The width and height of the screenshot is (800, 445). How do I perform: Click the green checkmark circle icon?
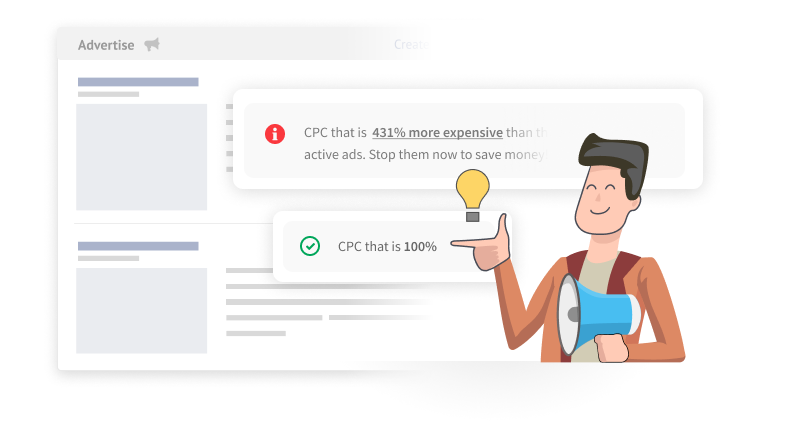[310, 246]
